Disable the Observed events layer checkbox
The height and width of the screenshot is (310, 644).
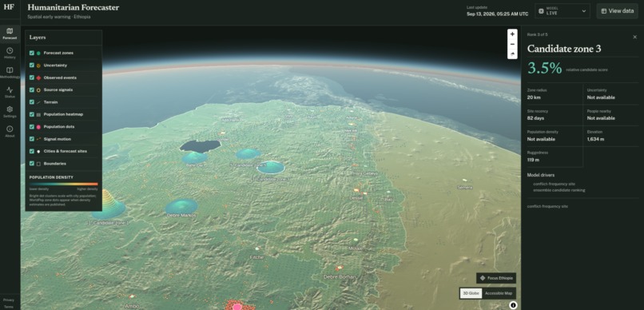(x=32, y=77)
